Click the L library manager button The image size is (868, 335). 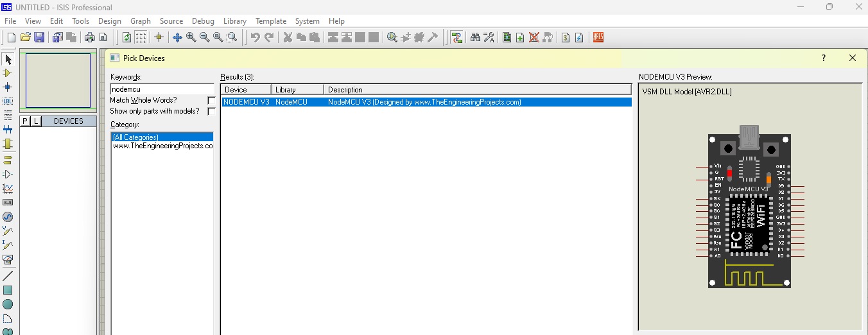point(35,121)
